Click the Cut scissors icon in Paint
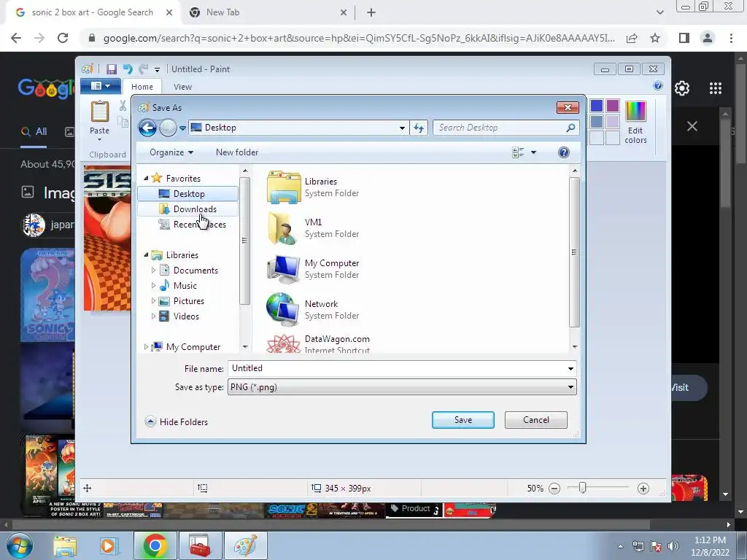The height and width of the screenshot is (560, 747). click(123, 105)
